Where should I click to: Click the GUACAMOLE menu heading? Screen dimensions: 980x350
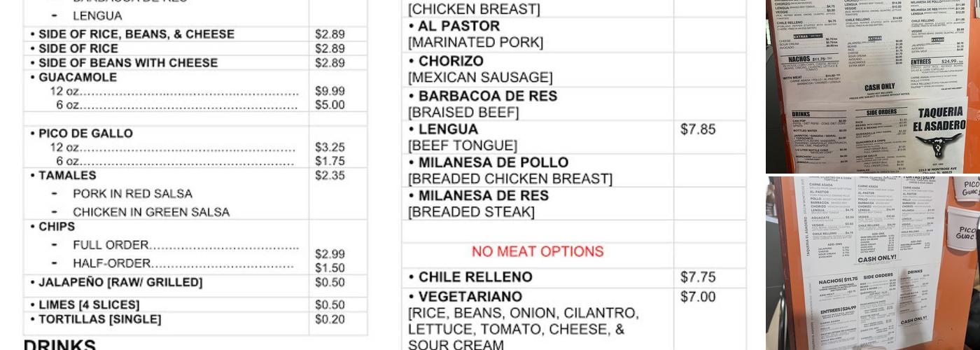[78, 77]
